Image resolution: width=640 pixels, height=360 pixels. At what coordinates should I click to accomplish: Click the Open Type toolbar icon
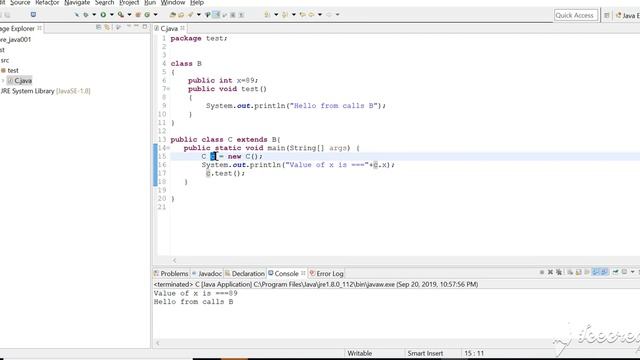(173, 15)
